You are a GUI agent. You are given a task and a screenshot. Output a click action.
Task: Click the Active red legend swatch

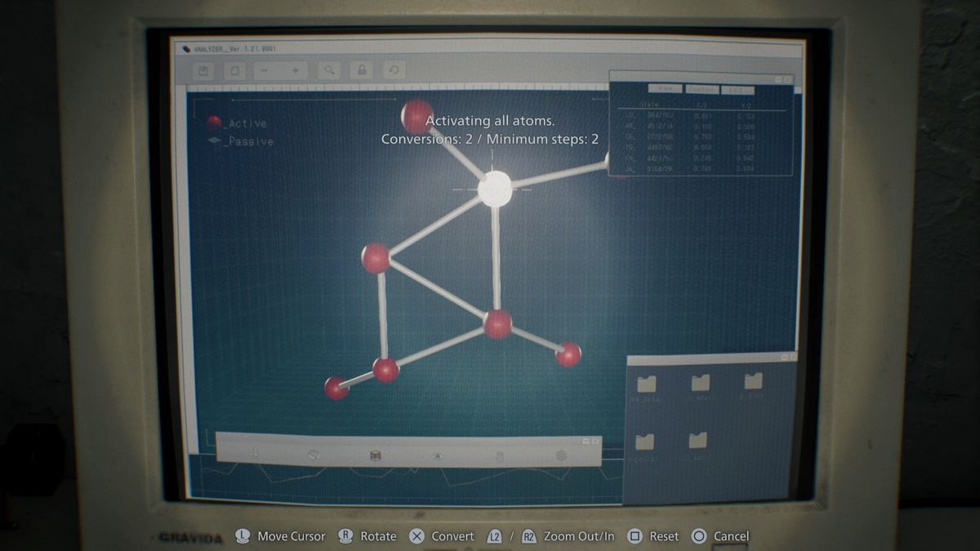214,123
